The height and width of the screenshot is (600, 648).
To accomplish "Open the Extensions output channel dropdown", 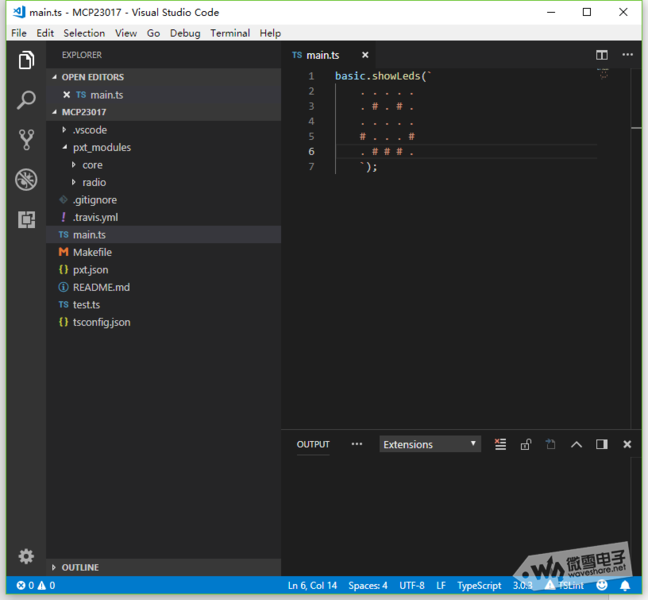I will click(430, 444).
